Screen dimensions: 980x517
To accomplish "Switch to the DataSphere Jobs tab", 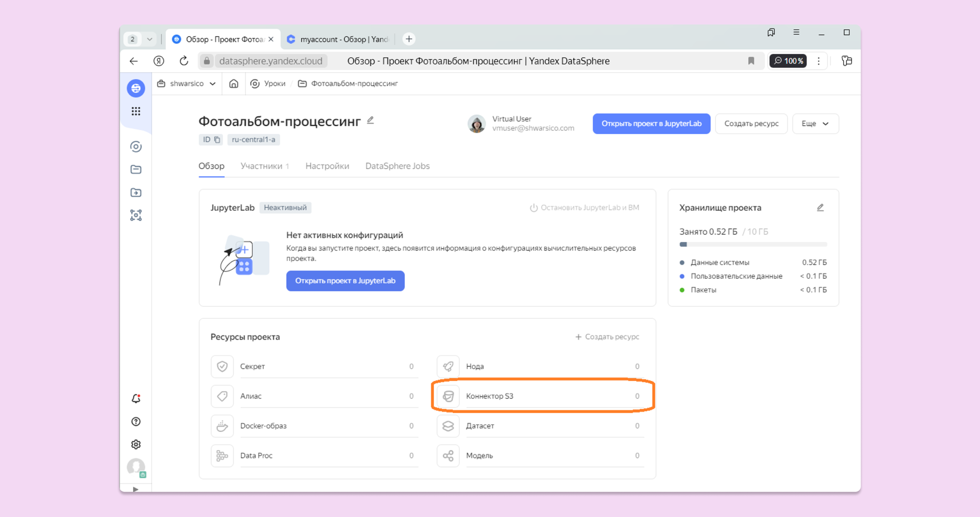I will pos(397,166).
